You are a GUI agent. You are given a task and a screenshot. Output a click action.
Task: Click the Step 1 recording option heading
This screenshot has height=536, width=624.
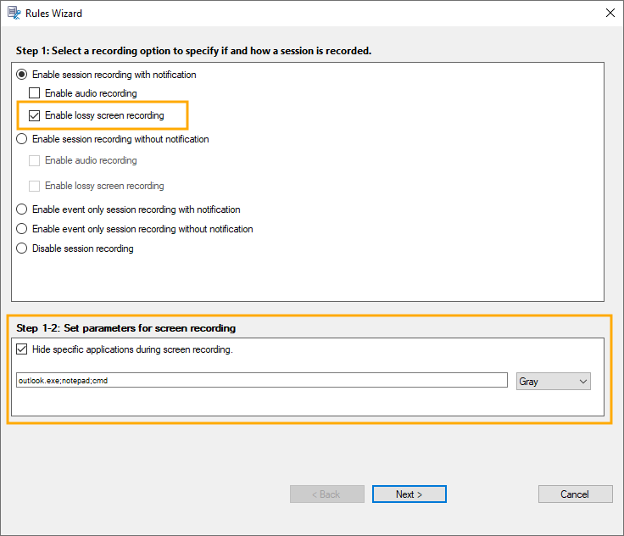pos(193,51)
